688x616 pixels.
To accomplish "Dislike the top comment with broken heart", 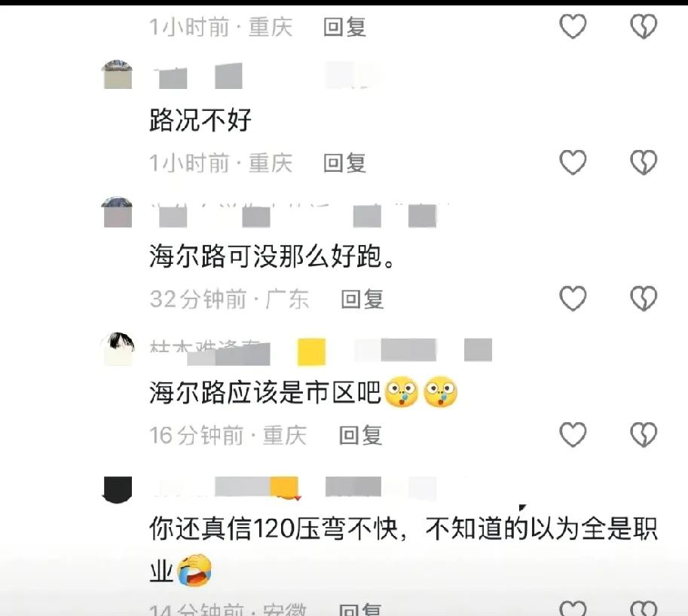I will 644,26.
